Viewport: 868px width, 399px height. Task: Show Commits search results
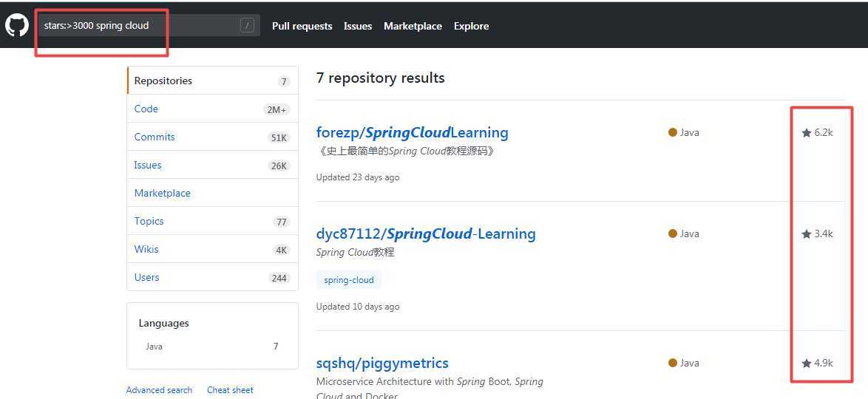click(213, 137)
